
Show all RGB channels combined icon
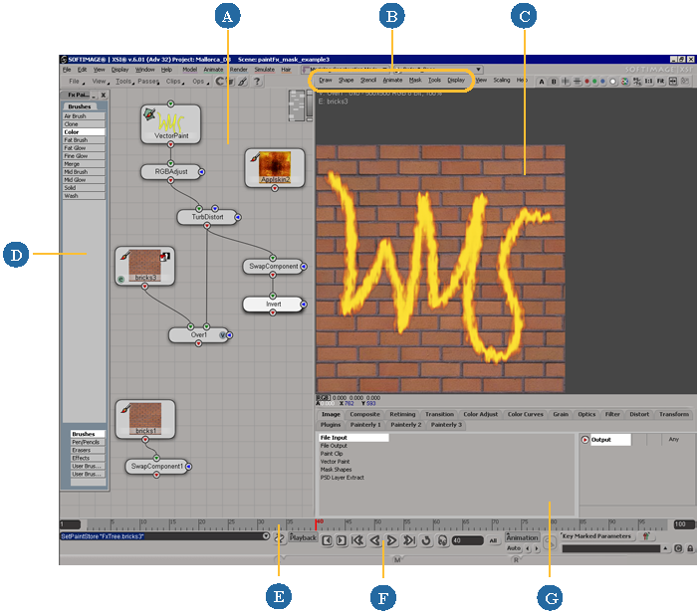pos(625,82)
